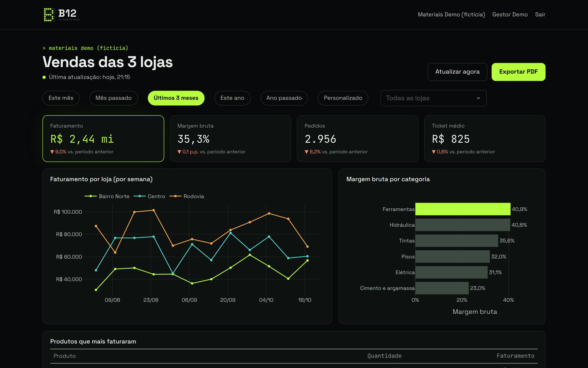
Task: Select the Este mês period tab
Action: pos(61,98)
